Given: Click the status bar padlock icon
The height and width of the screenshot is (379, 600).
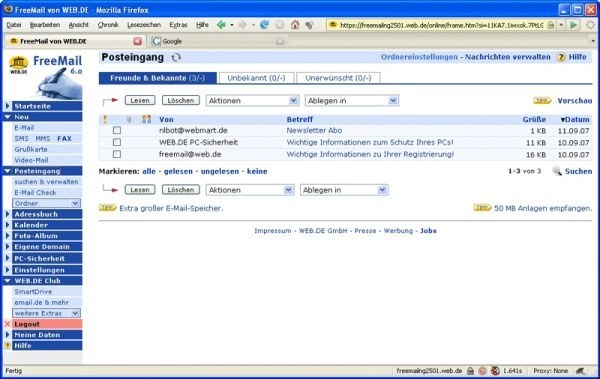Looking at the screenshot, I should point(470,371).
